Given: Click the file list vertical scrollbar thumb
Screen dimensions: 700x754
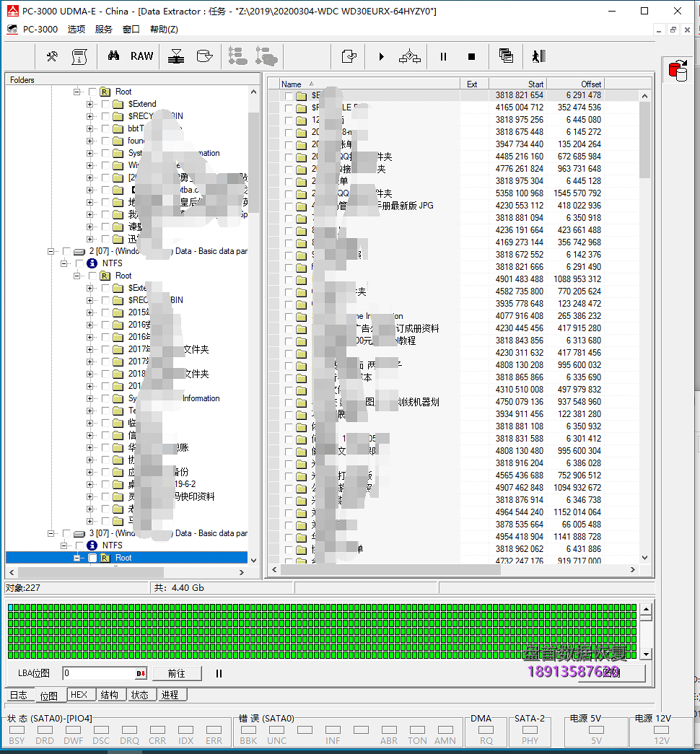Looking at the screenshot, I should (x=644, y=140).
